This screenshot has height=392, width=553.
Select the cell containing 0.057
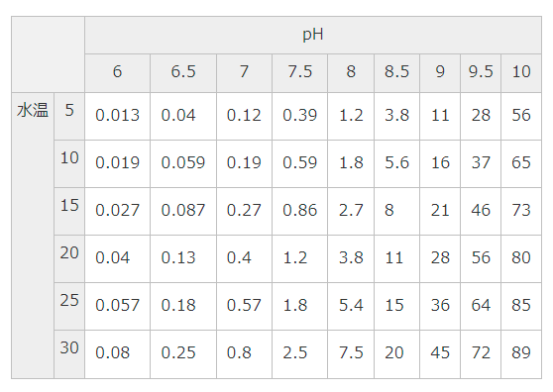click(x=118, y=307)
